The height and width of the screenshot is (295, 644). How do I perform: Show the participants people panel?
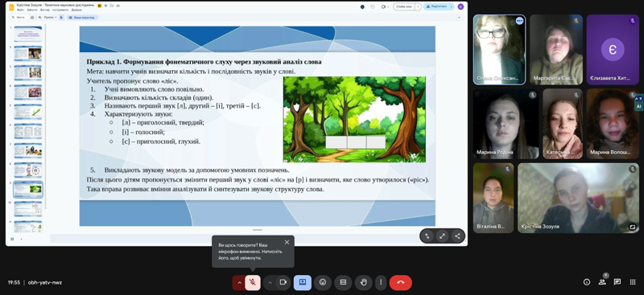click(x=602, y=282)
